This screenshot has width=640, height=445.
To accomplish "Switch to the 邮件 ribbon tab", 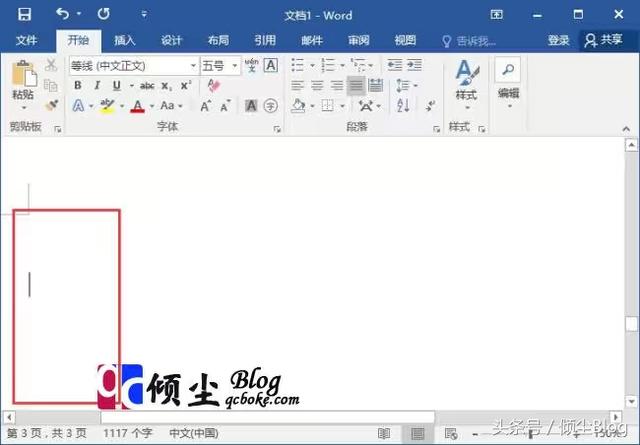I will (312, 40).
